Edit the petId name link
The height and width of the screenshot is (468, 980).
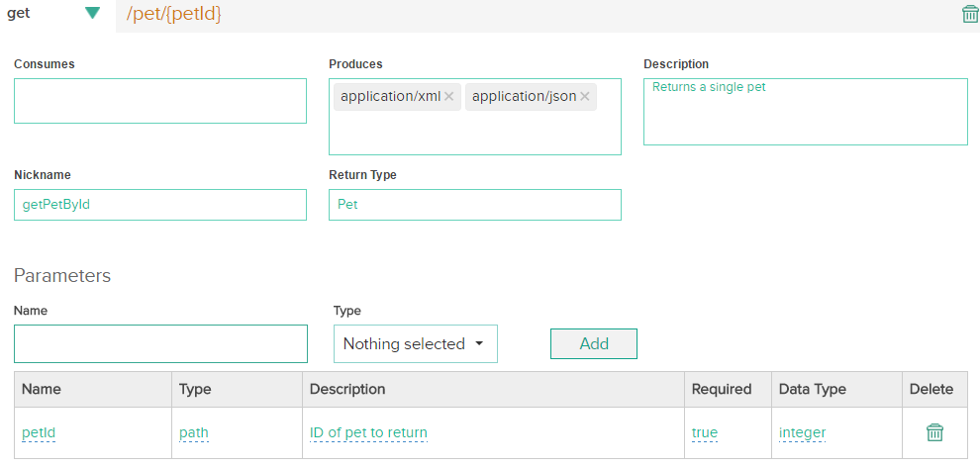click(39, 433)
